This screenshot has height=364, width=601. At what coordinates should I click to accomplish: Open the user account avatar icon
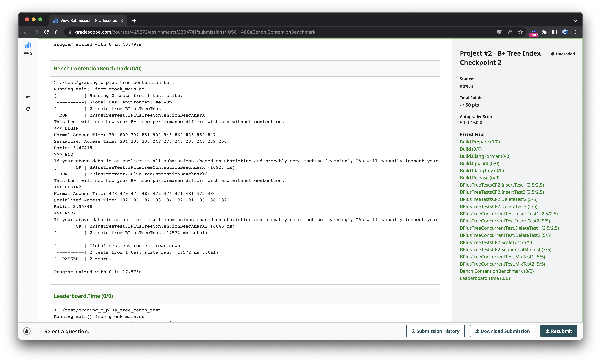coord(27,331)
